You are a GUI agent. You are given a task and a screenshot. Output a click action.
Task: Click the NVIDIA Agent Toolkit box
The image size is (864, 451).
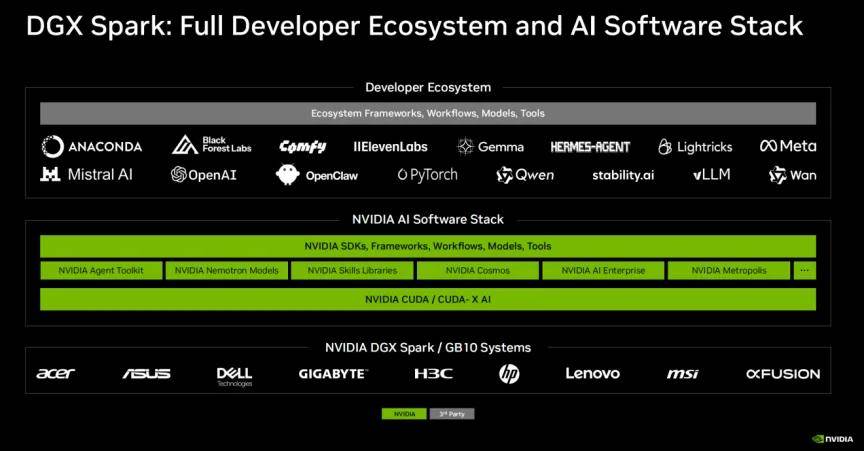pyautogui.click(x=101, y=271)
